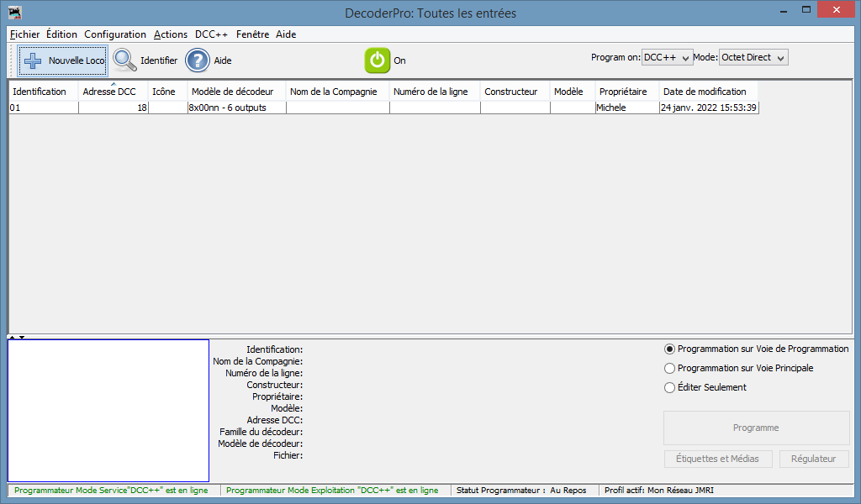The width and height of the screenshot is (861, 504).
Task: Close the DecoderPro window
Action: point(837,10)
